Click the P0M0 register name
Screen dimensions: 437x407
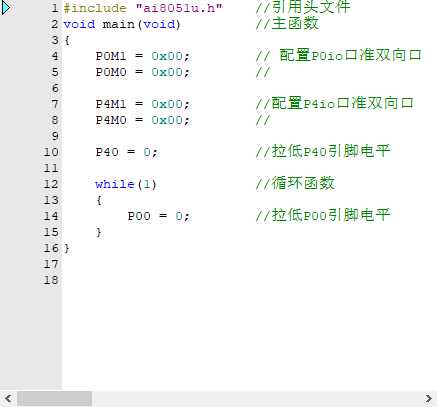click(x=111, y=72)
